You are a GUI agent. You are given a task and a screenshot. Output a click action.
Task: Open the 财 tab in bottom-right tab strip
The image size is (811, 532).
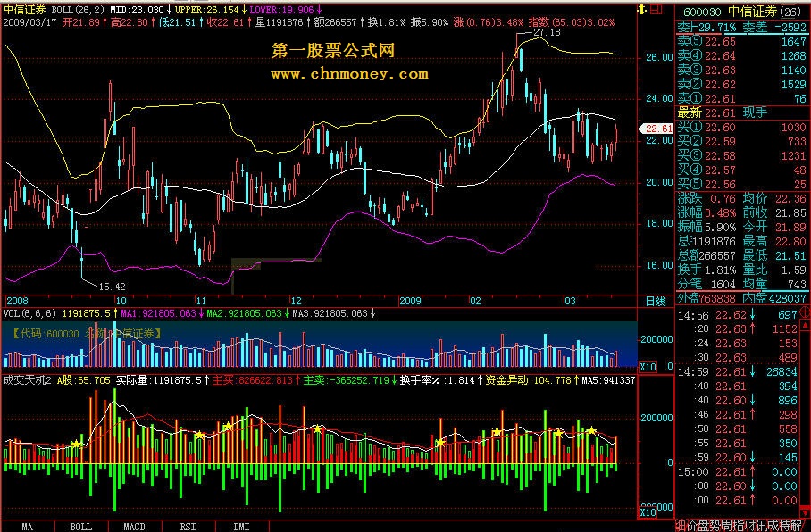[749, 526]
